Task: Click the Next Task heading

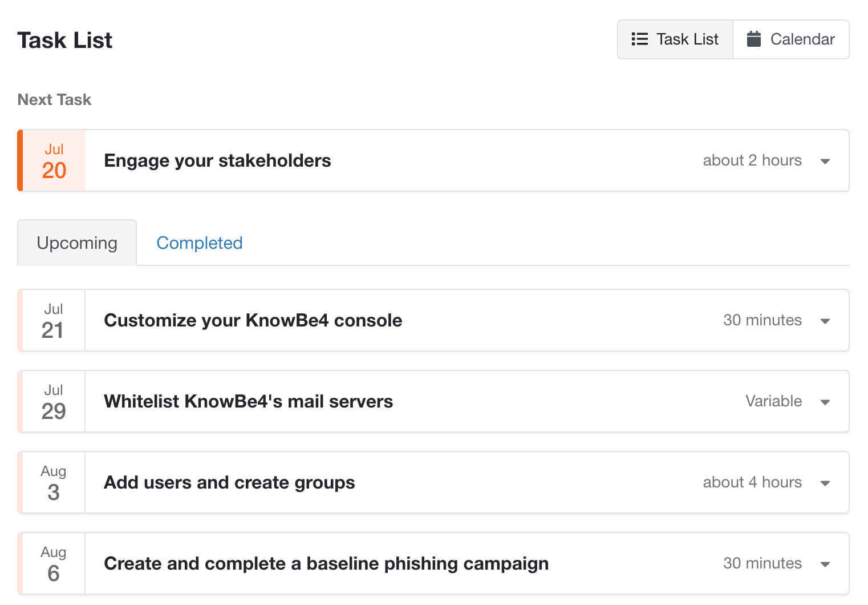Action: 55,100
